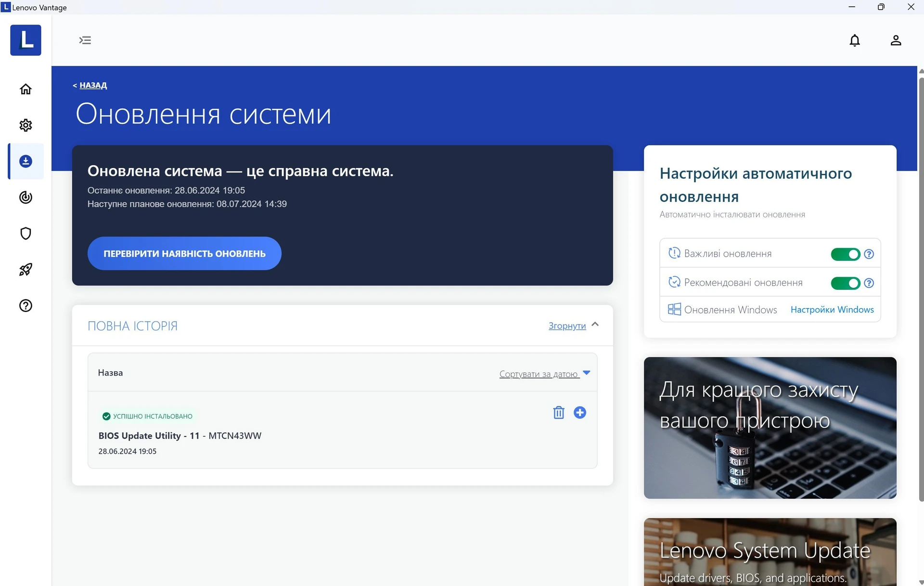
Task: Click ПЕРЕВІРИТИ НАЯВНІСТЬ ОНОВЛЕНЬ button
Action: [184, 253]
